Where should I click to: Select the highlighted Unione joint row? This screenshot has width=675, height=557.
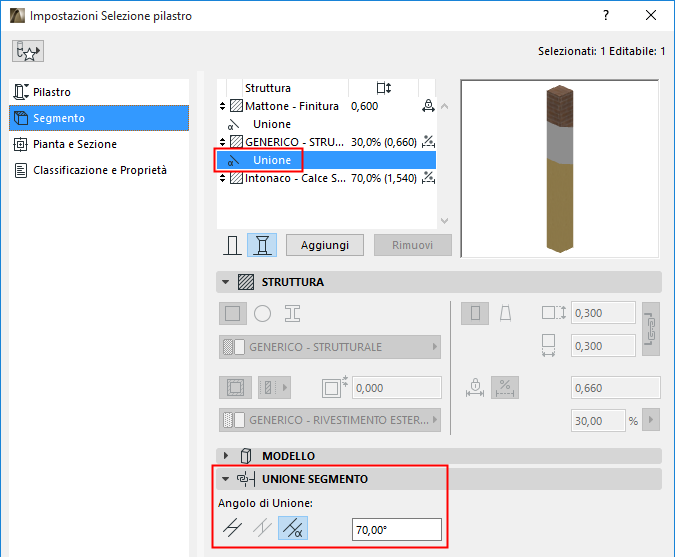[326, 160]
